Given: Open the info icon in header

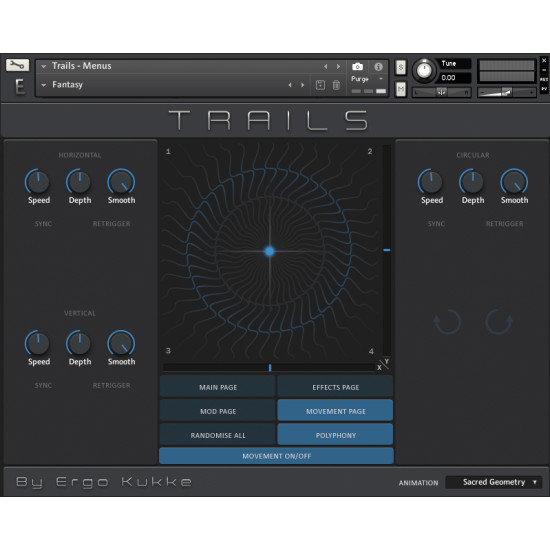Looking at the screenshot, I should tap(378, 67).
